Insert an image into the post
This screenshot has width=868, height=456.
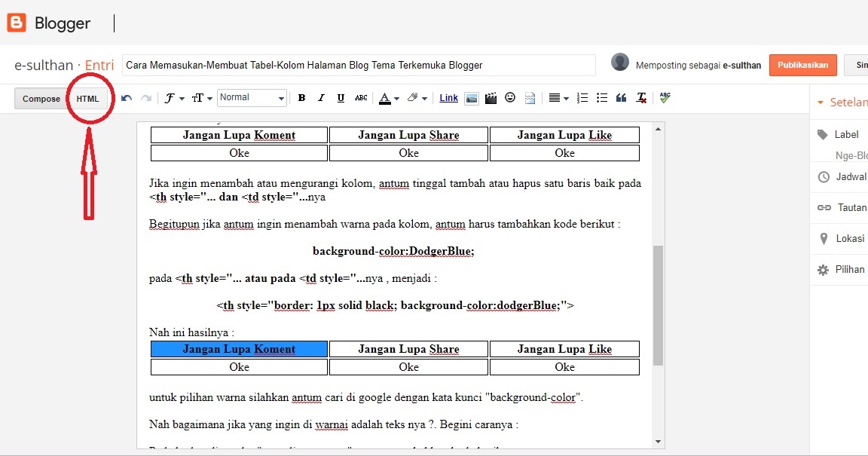(472, 97)
